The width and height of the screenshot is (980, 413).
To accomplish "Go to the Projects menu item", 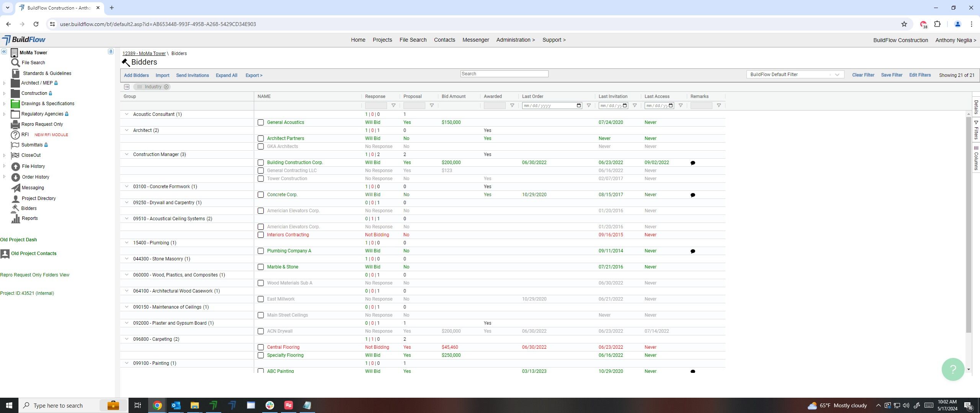I will [382, 40].
